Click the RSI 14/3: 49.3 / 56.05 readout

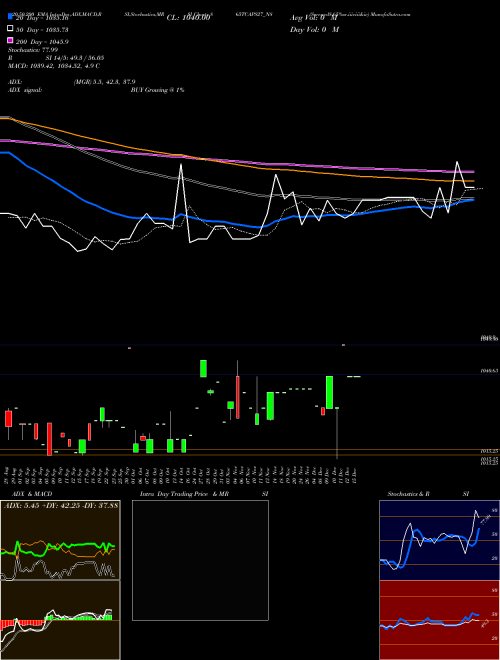[56, 58]
